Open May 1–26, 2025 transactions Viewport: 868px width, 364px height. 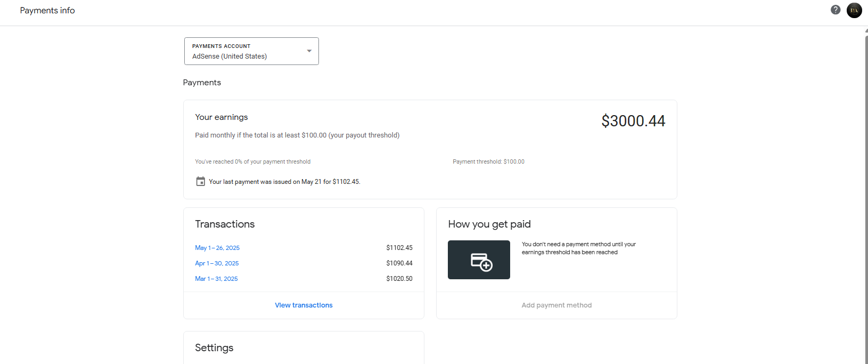pyautogui.click(x=217, y=248)
